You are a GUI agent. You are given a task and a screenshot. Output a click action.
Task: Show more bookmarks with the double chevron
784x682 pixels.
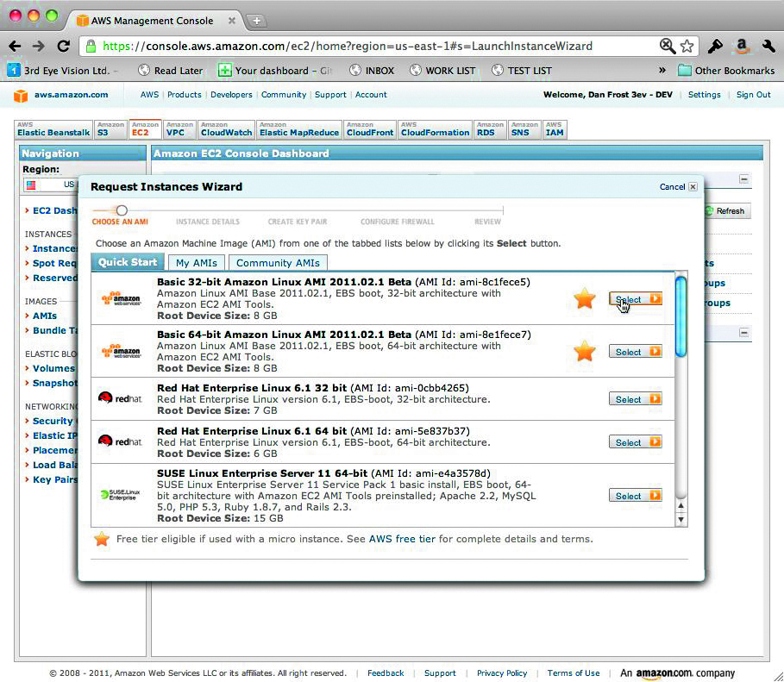pyautogui.click(x=662, y=70)
